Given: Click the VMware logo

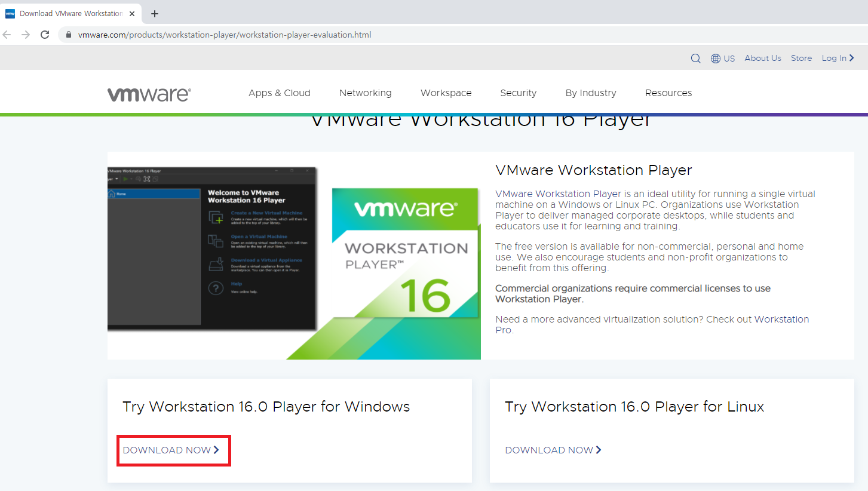Looking at the screenshot, I should pyautogui.click(x=149, y=94).
